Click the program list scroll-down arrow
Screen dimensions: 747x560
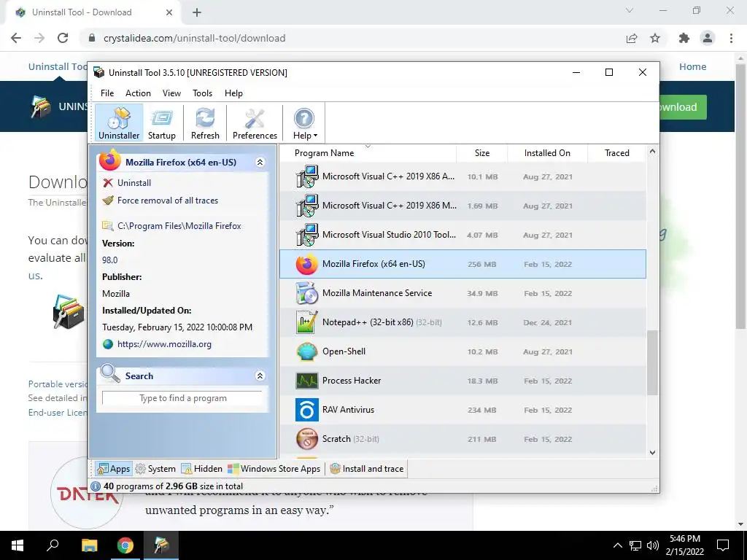coord(652,452)
